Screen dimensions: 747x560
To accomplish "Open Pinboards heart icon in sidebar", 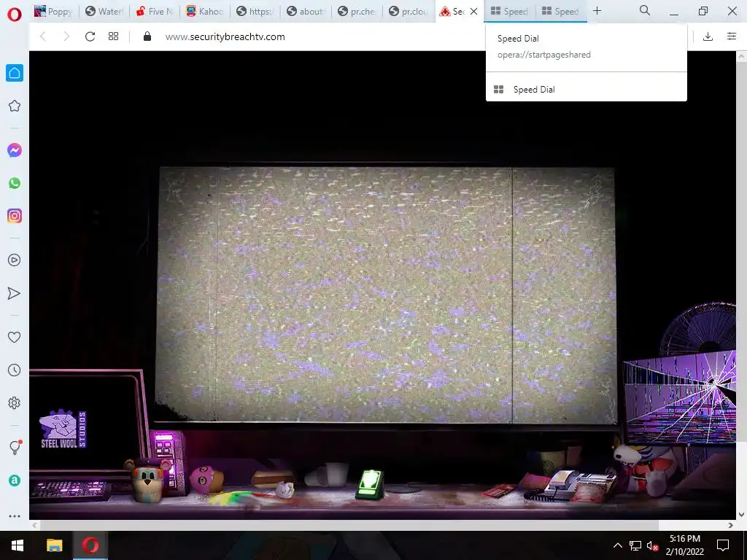I will tap(15, 337).
